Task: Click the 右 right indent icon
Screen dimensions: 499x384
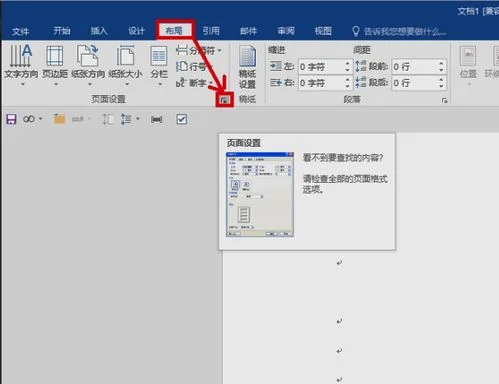Action: pos(276,82)
